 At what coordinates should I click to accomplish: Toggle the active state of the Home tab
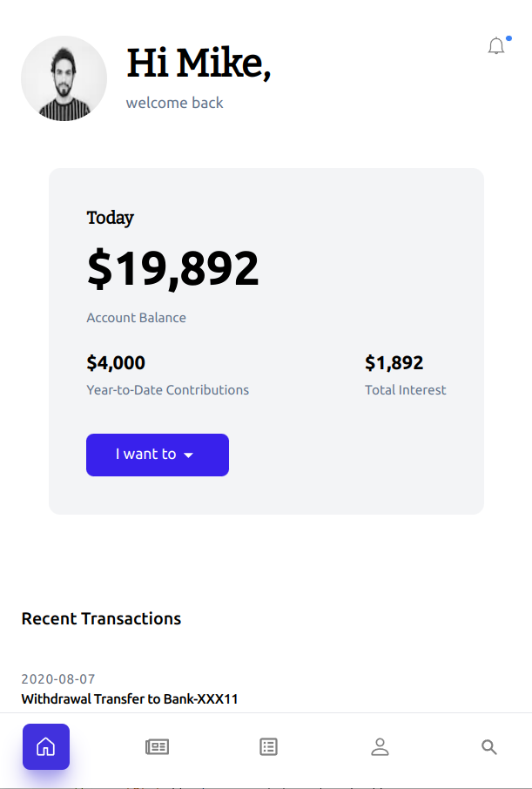(45, 746)
